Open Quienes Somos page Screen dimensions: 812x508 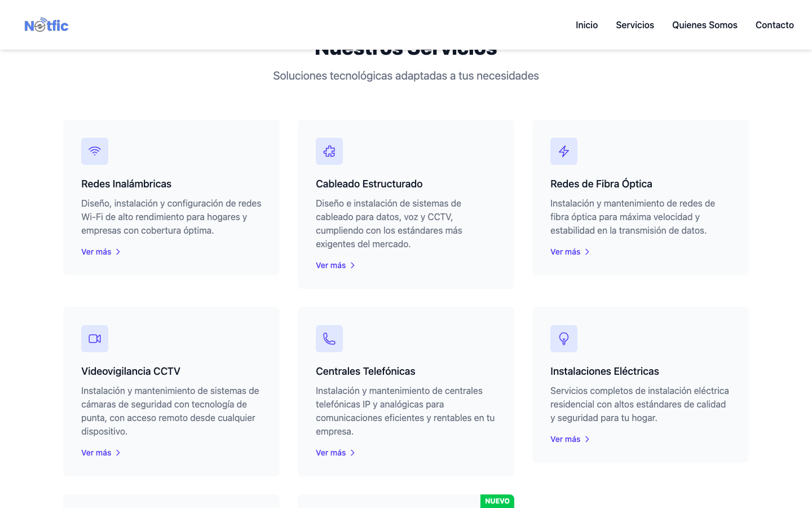point(705,25)
